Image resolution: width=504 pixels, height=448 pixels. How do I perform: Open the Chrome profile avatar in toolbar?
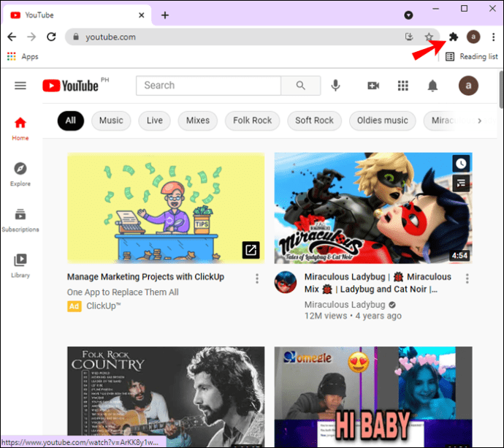[x=473, y=37]
